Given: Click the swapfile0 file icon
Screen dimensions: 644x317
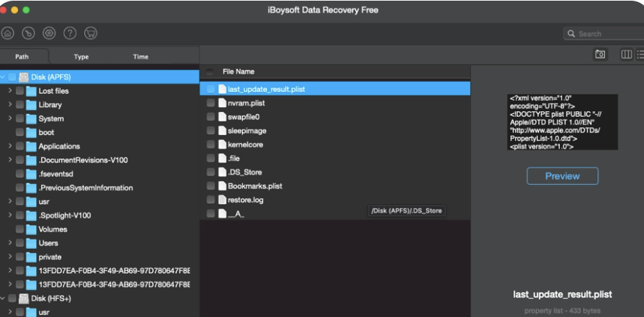Looking at the screenshot, I should tap(222, 117).
